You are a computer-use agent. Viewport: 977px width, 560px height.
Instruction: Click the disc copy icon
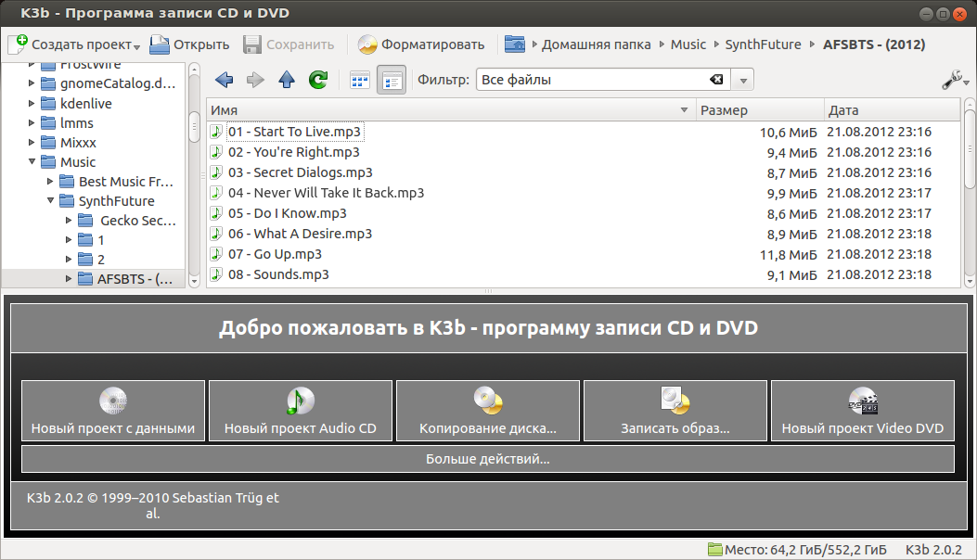(x=488, y=401)
